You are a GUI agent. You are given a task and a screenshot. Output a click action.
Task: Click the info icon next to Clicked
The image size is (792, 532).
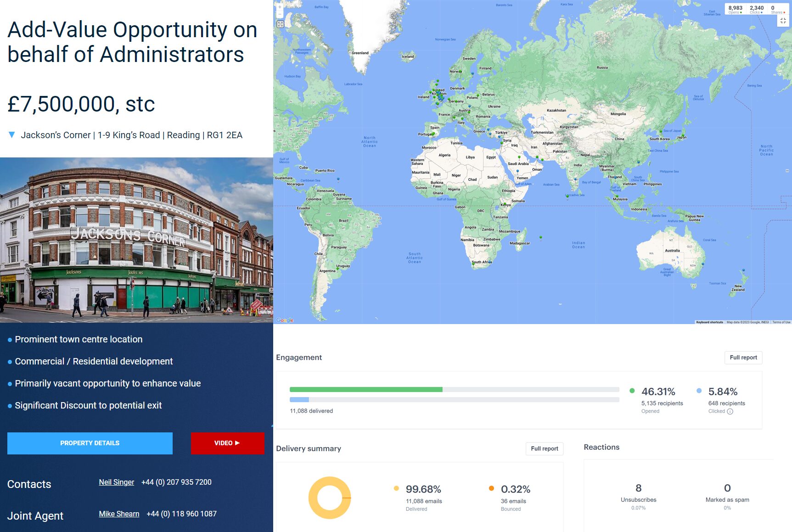pos(730,411)
